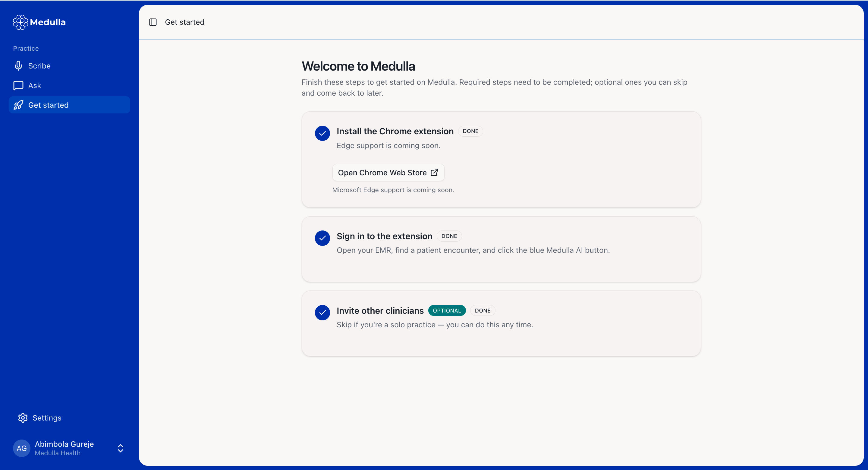Click the external link icon on Chrome Web Store
This screenshot has width=868, height=470.
[x=435, y=172]
